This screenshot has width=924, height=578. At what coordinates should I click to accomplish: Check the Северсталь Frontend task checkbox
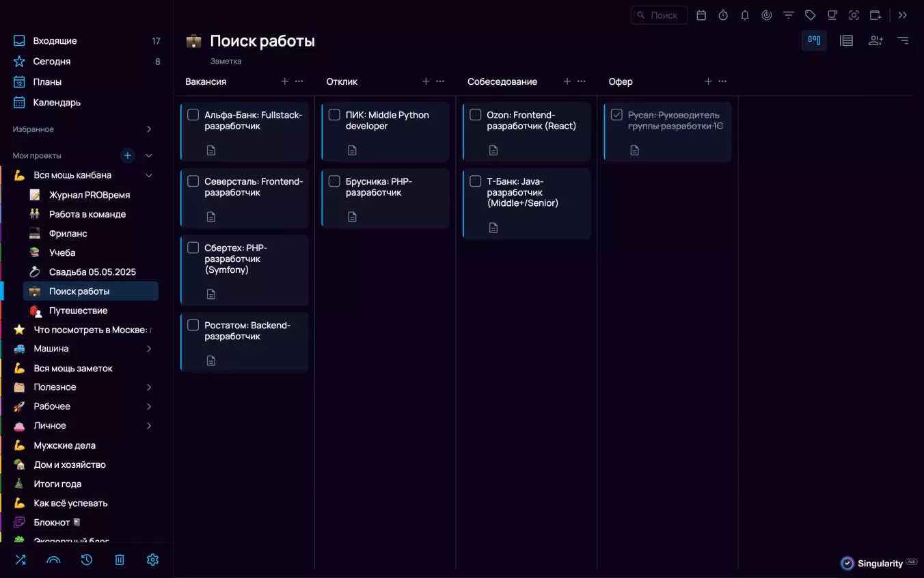coord(193,181)
